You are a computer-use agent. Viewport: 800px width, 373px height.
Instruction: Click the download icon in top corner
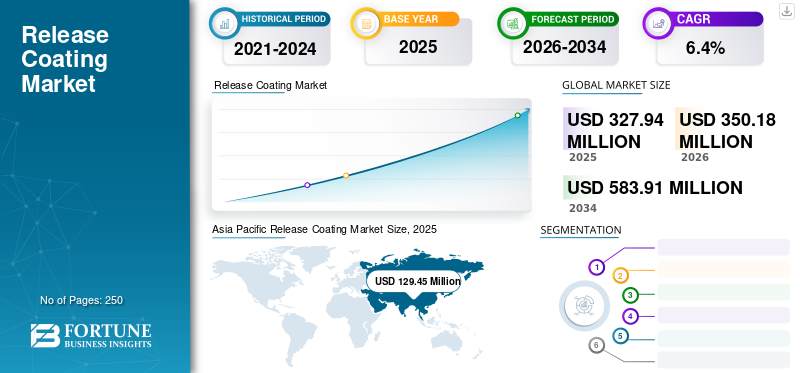[786, 11]
